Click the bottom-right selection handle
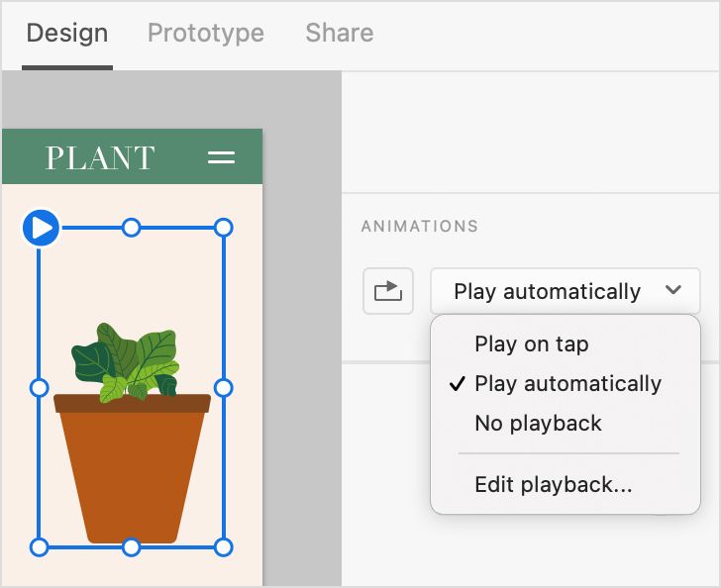Screen dimensions: 721x588 [224, 546]
